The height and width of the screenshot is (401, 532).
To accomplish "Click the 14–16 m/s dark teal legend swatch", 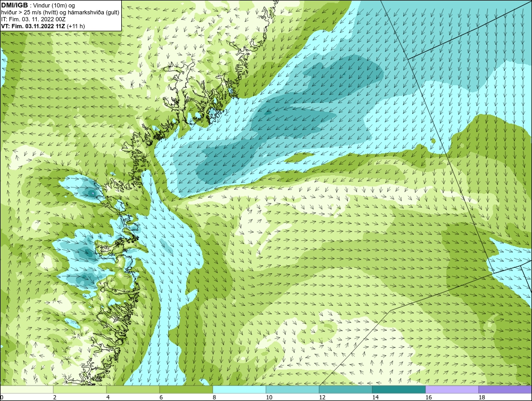I will click(x=398, y=389).
